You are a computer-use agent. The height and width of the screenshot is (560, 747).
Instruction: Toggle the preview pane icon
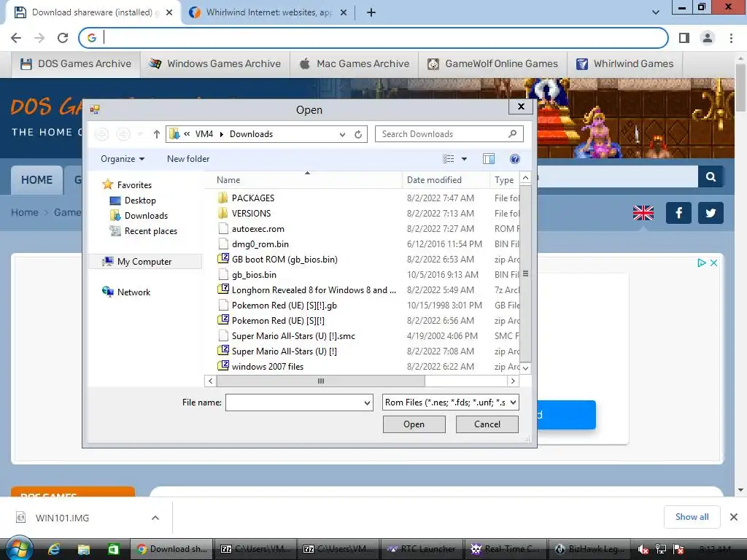488,159
